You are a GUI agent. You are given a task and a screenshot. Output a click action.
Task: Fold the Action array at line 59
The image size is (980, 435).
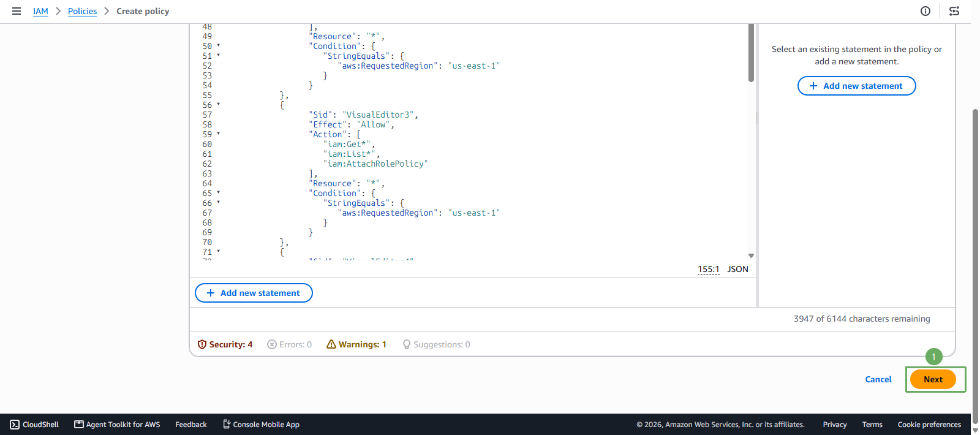(219, 134)
